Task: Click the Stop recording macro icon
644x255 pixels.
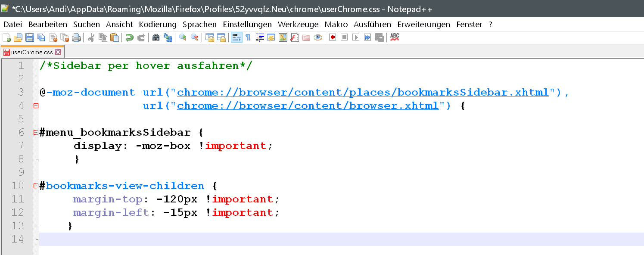Action: [x=344, y=37]
